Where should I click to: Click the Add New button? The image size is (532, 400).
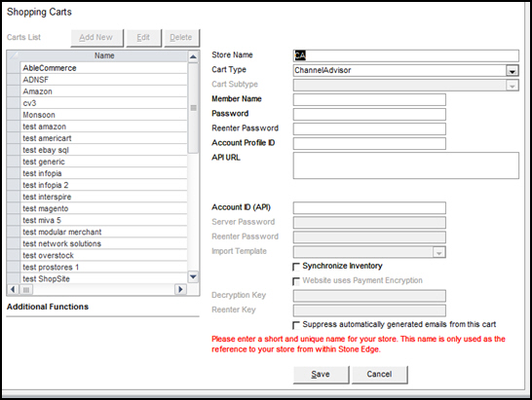(96, 38)
